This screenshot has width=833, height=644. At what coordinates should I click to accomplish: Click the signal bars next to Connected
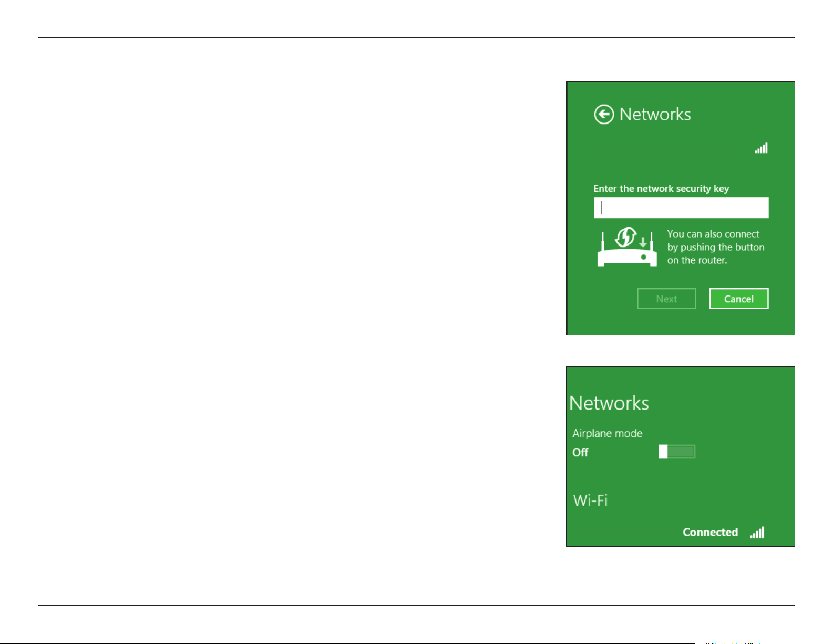757,533
